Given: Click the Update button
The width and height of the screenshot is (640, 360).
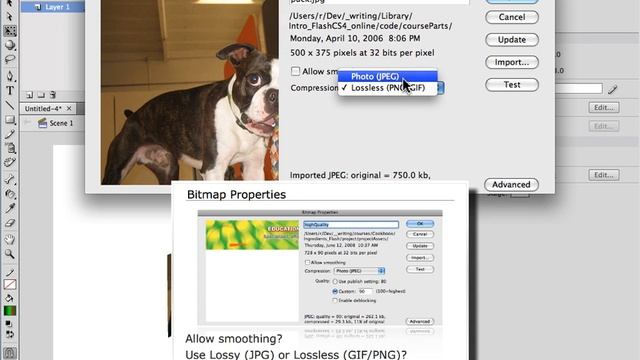Looking at the screenshot, I should coord(512,40).
